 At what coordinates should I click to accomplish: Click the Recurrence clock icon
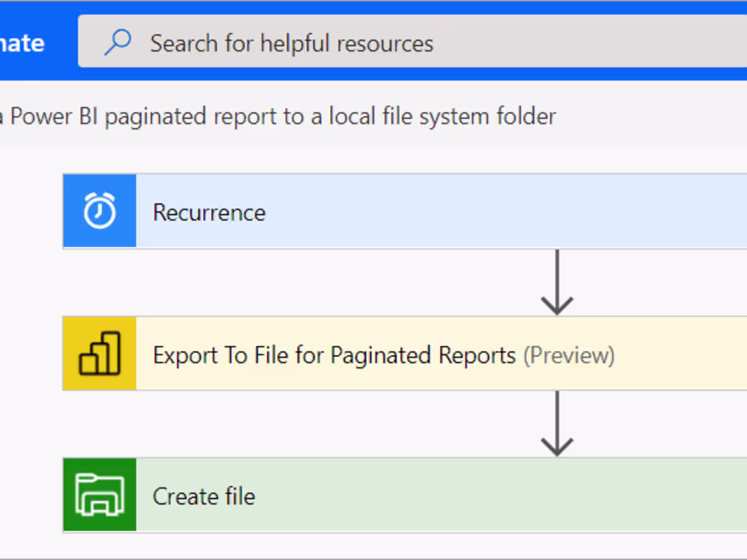(99, 210)
